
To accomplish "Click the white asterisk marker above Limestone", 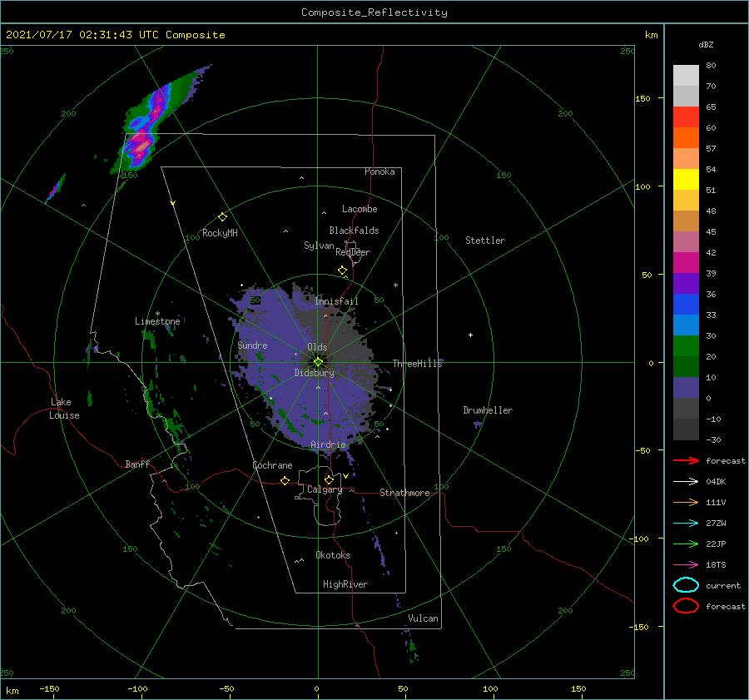I will tap(157, 314).
